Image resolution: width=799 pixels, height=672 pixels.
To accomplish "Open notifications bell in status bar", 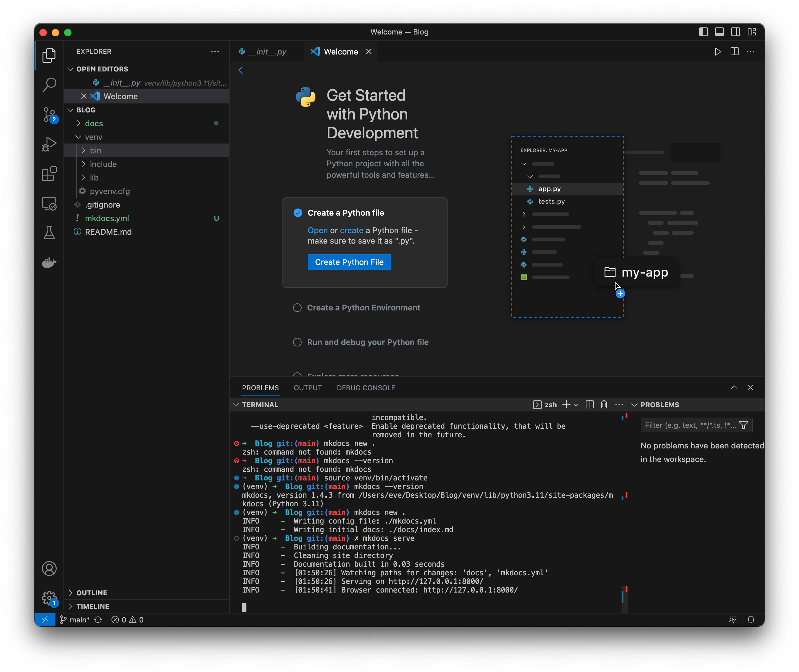I will pos(751,620).
